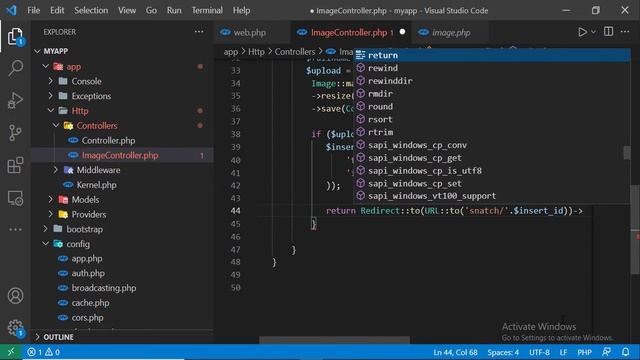
Task: Open the Explorer view in activity bar
Action: (x=15, y=37)
